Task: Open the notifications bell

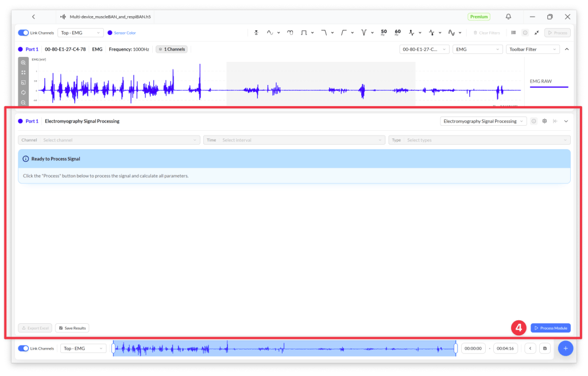Action: coord(508,17)
